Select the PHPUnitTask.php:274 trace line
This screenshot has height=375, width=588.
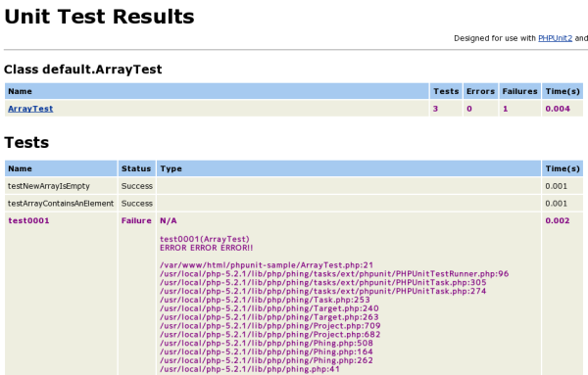(322, 291)
